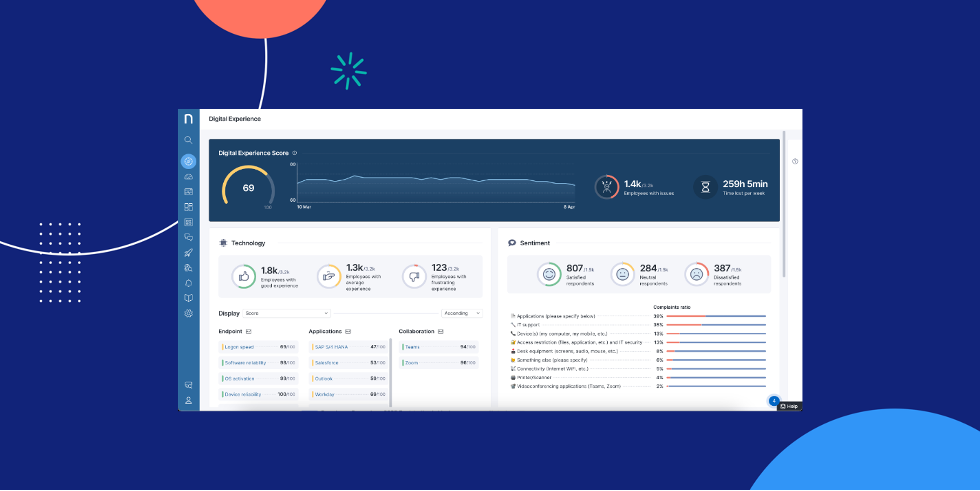This screenshot has height=491, width=980.
Task: Open the SAP S/4 HANA application link
Action: point(331,347)
